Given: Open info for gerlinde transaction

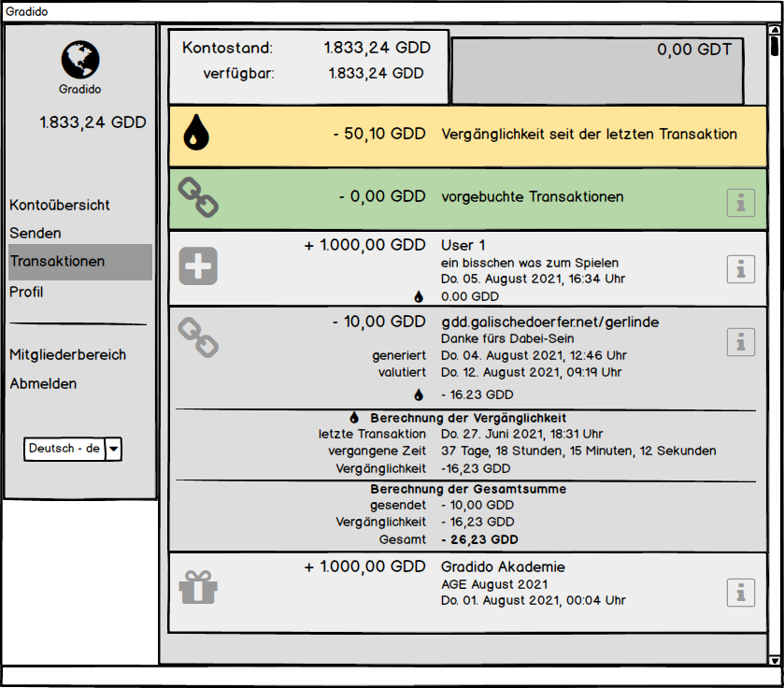Looking at the screenshot, I should tap(740, 342).
